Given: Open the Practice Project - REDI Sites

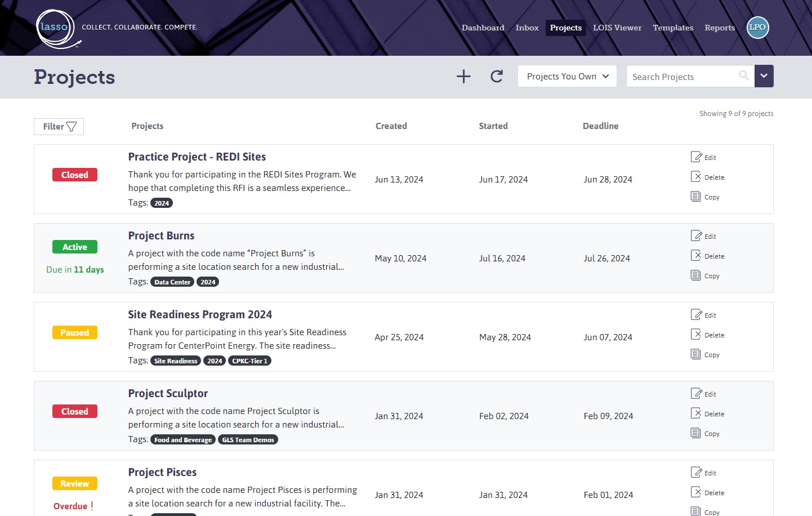Looking at the screenshot, I should 197,157.
